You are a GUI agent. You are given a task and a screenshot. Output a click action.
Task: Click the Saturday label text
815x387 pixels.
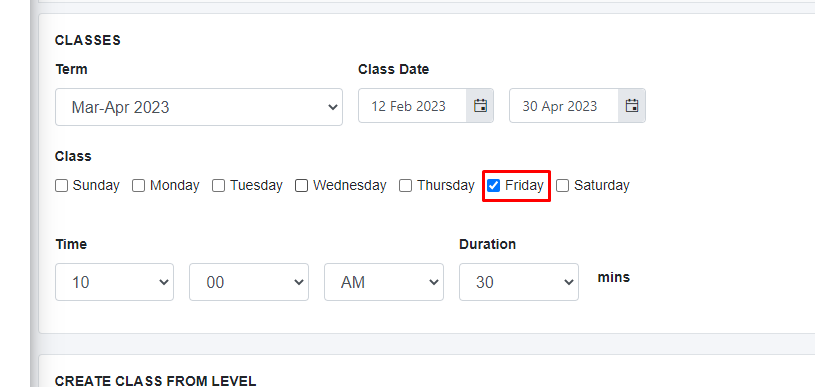[601, 185]
